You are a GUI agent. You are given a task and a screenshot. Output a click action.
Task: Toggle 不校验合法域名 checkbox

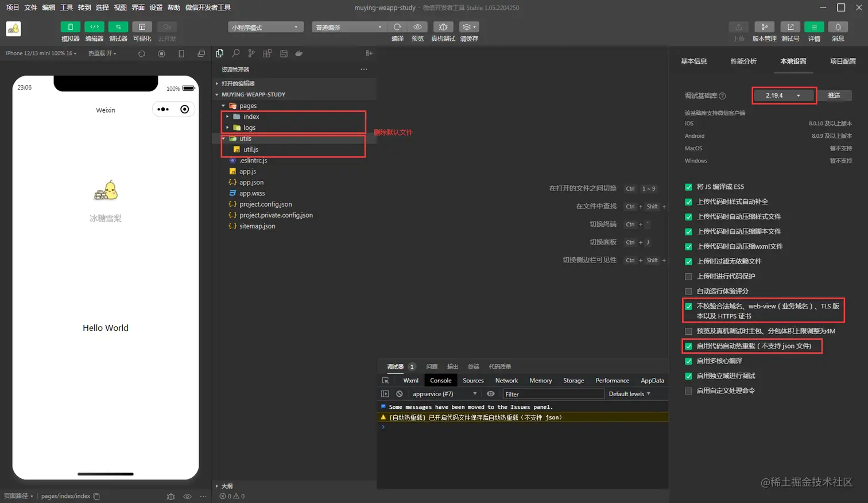[688, 307]
